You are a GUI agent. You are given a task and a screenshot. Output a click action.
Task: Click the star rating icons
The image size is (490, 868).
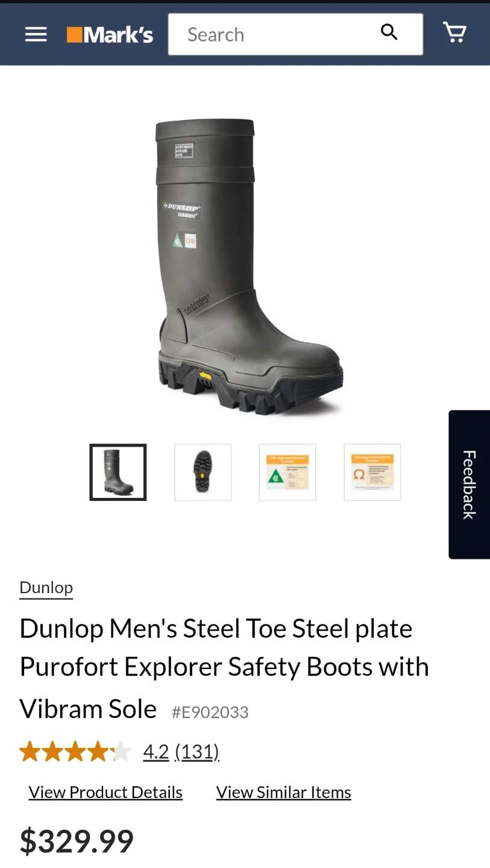[x=75, y=752]
